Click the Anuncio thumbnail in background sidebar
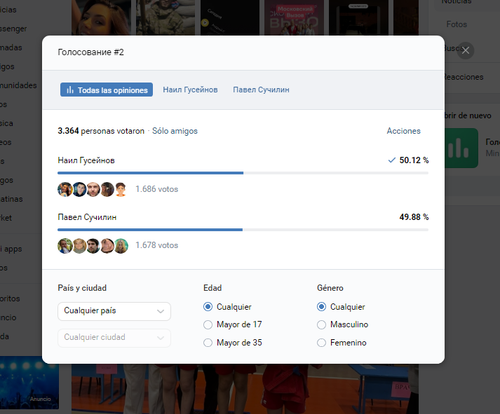The image size is (500, 414). pos(29,383)
